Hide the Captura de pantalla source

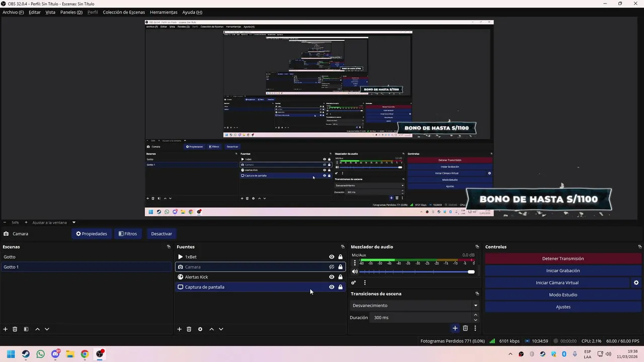coord(332,287)
